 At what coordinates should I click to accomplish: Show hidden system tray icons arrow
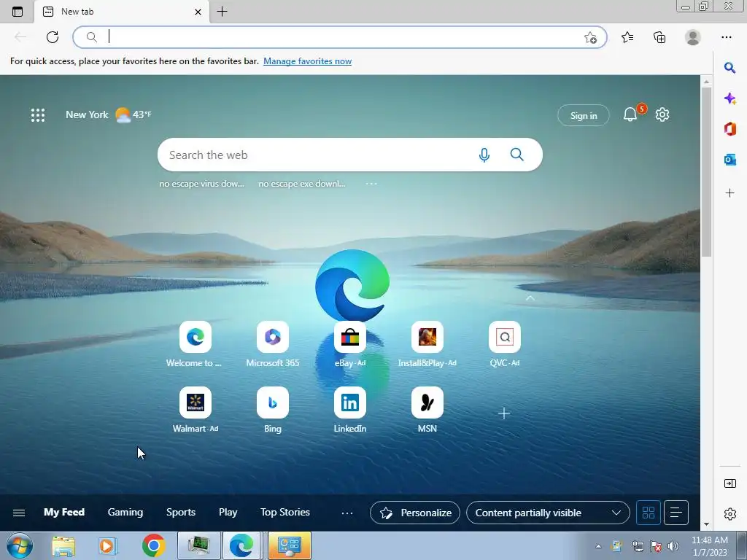tap(598, 546)
